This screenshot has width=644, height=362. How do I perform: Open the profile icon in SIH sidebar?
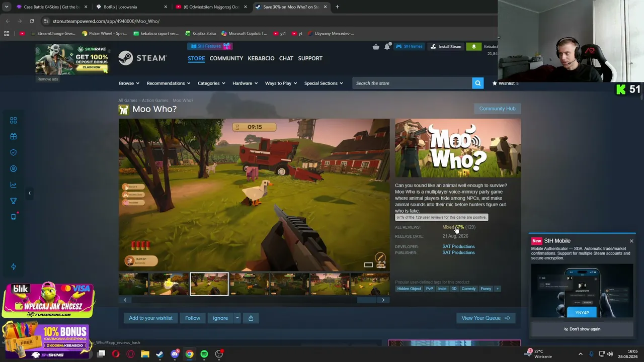point(14,168)
